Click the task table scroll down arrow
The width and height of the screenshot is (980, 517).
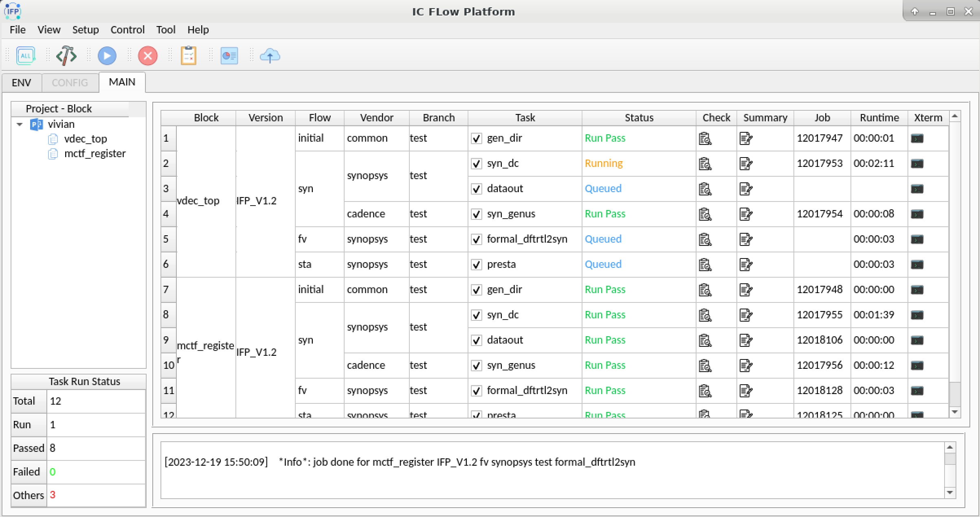(x=955, y=412)
